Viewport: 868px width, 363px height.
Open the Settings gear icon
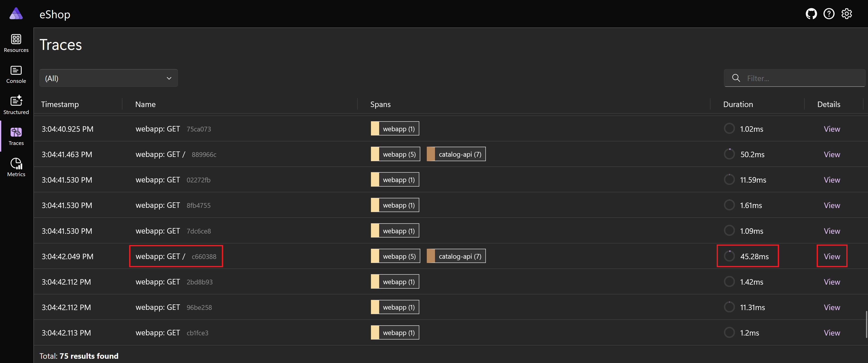(x=846, y=14)
